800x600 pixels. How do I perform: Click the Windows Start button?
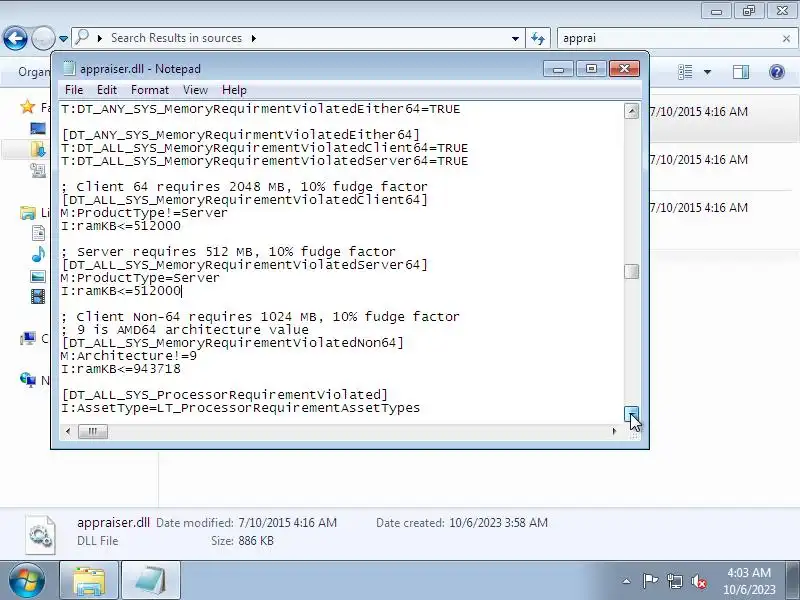26,581
